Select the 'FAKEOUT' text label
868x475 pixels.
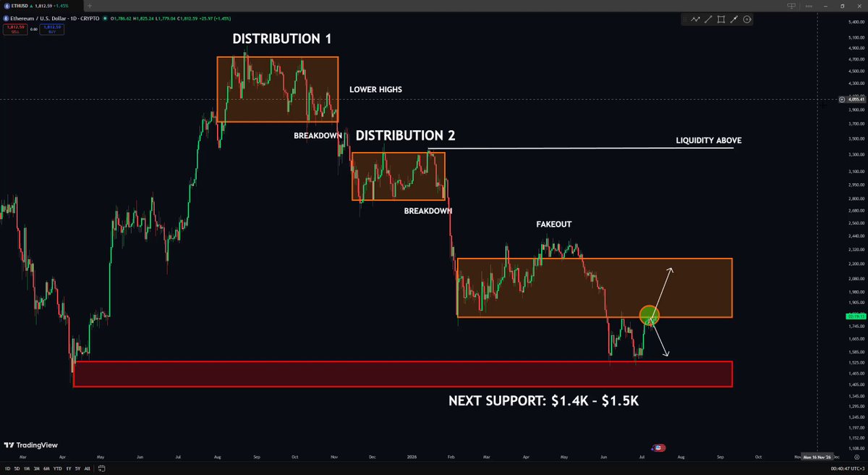click(554, 224)
